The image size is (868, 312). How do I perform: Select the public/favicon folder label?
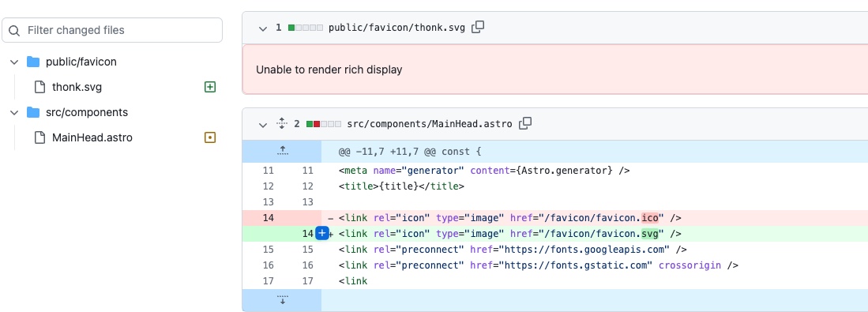[81, 62]
